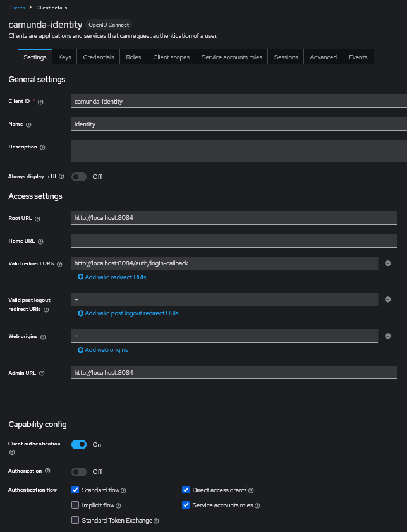The width and height of the screenshot is (407, 532).
Task: Enable the Authorization toggle
Action: pos(79,471)
